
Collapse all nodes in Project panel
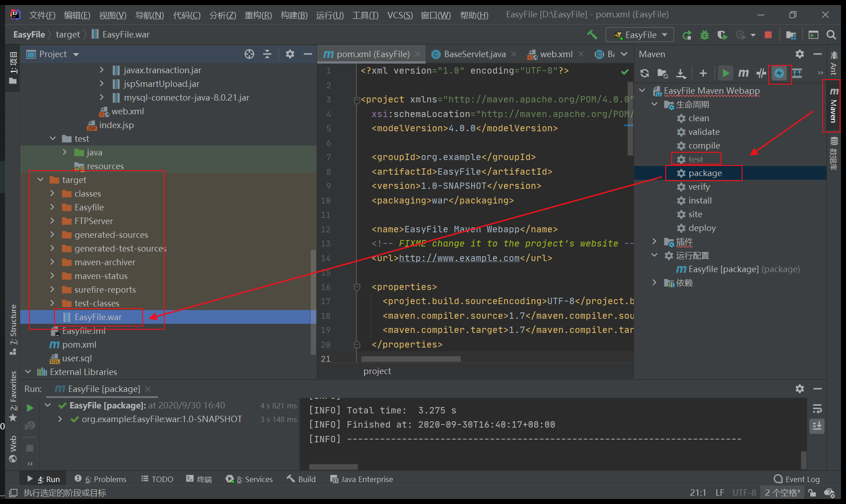click(267, 54)
